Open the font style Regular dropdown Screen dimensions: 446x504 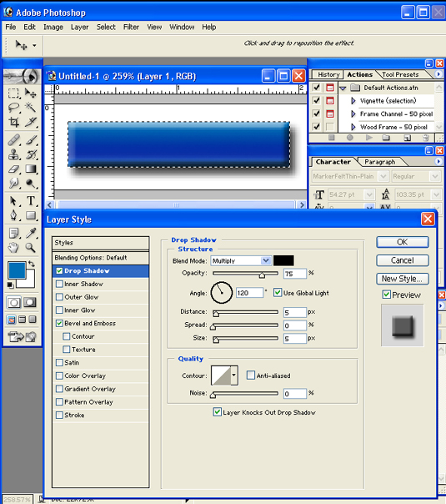pyautogui.click(x=435, y=176)
